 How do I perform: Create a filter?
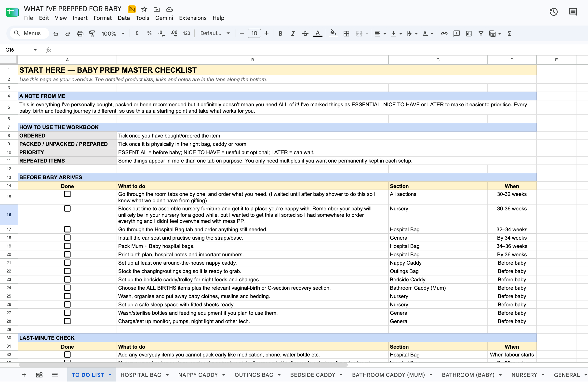click(481, 34)
